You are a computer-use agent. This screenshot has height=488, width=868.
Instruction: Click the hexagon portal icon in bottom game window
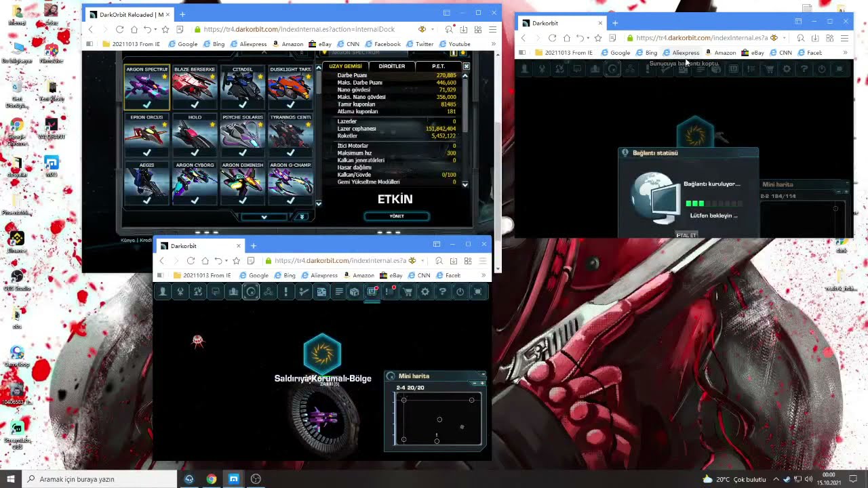click(x=322, y=352)
